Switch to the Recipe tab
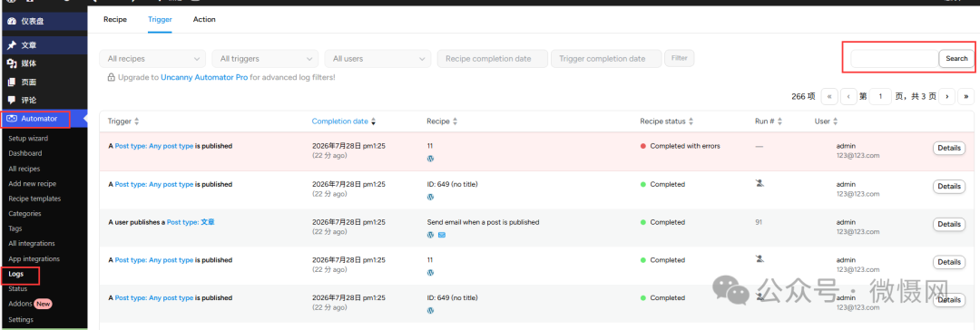 [x=115, y=19]
